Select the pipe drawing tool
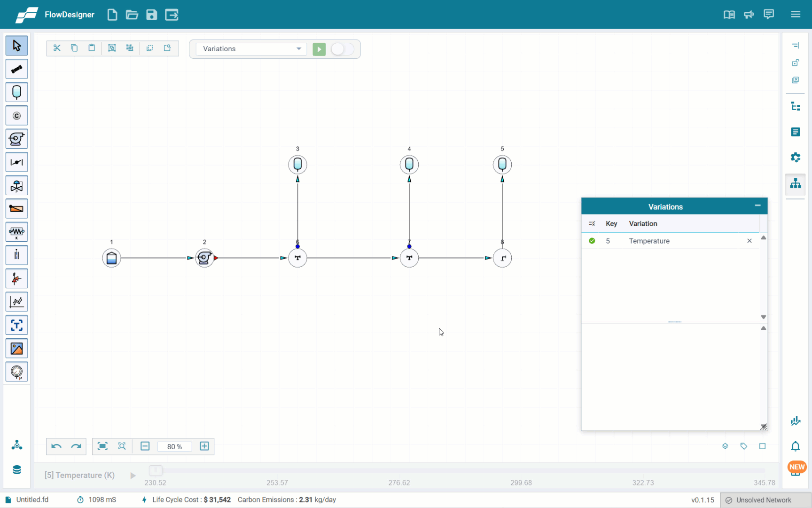812x508 pixels. coord(16,69)
